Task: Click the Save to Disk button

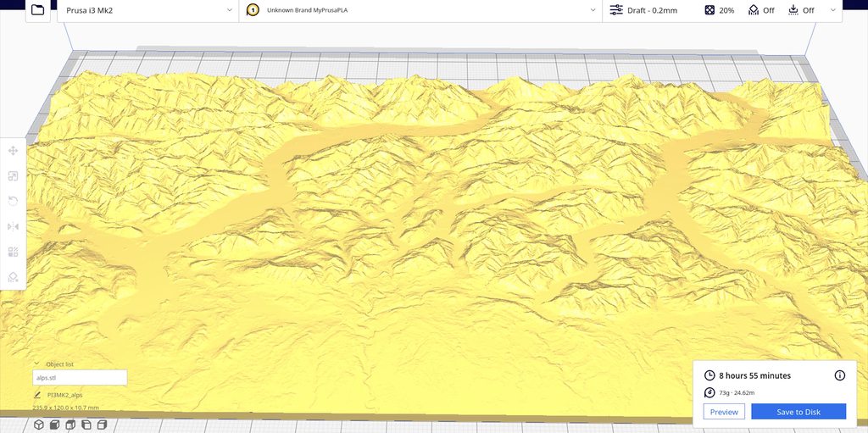Action: (798, 412)
